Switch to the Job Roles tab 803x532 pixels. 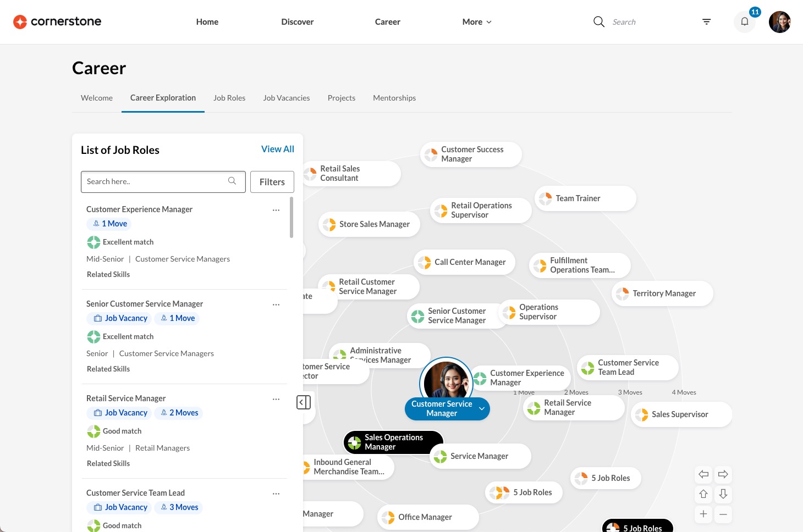coord(229,98)
